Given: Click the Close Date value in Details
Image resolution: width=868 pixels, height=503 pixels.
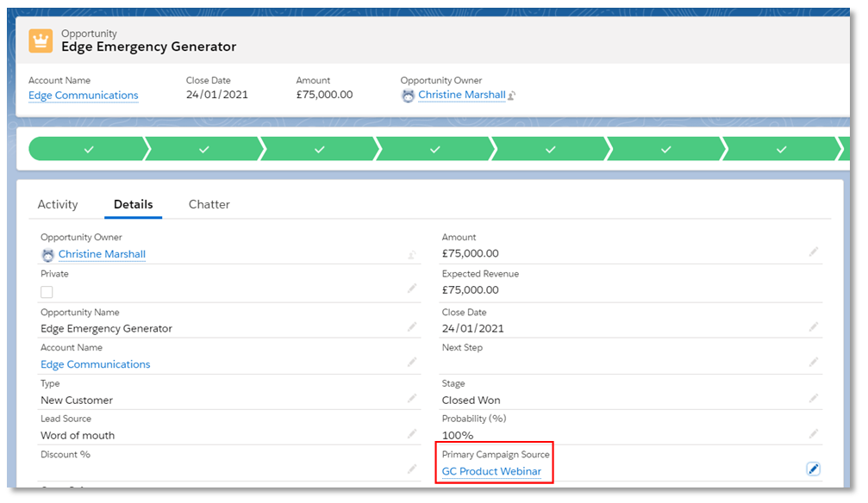Looking at the screenshot, I should [472, 329].
